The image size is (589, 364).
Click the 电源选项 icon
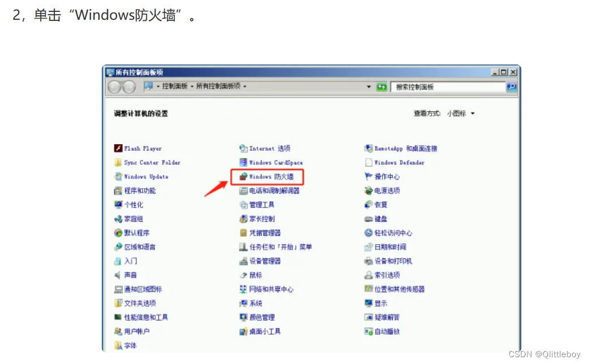369,191
